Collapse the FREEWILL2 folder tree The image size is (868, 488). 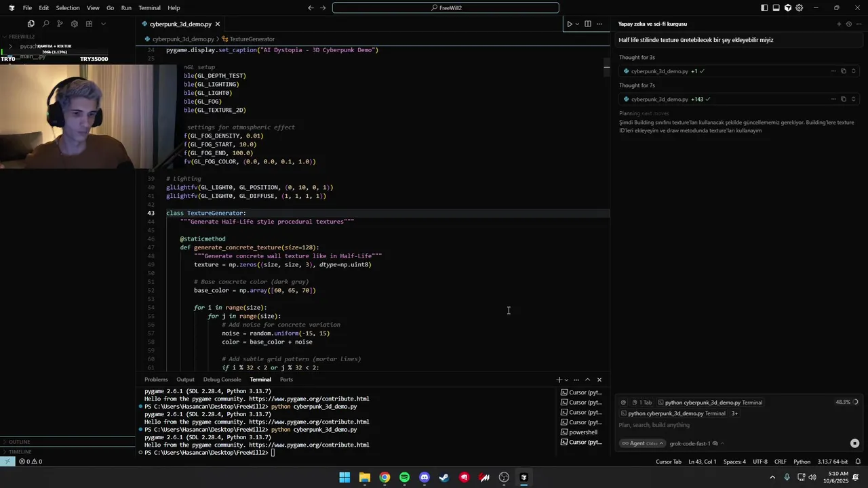coord(20,37)
